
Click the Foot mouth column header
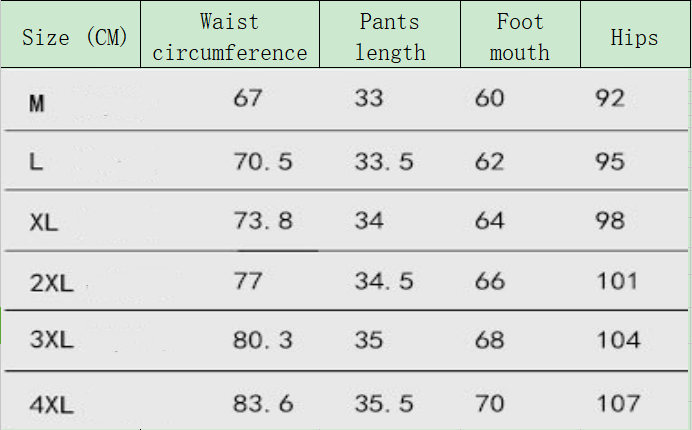(x=520, y=37)
